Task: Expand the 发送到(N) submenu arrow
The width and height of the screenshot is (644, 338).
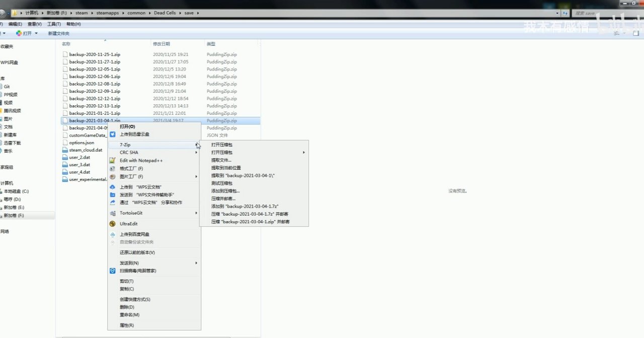Action: click(196, 263)
